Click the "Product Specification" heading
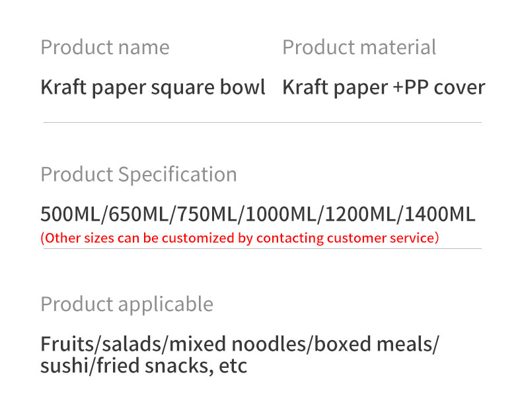This screenshot has width=522, height=420. [x=138, y=174]
